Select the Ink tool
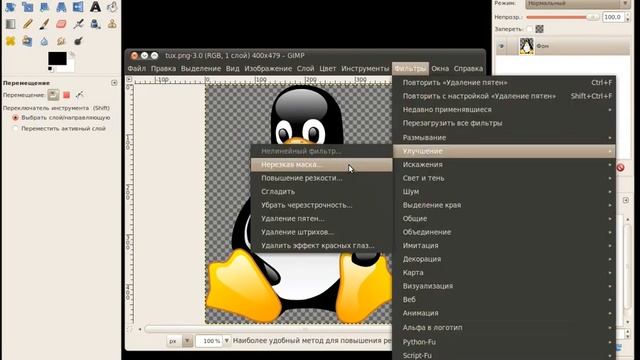Viewport: 640px width, 360px height. pyautogui.click(x=95, y=24)
